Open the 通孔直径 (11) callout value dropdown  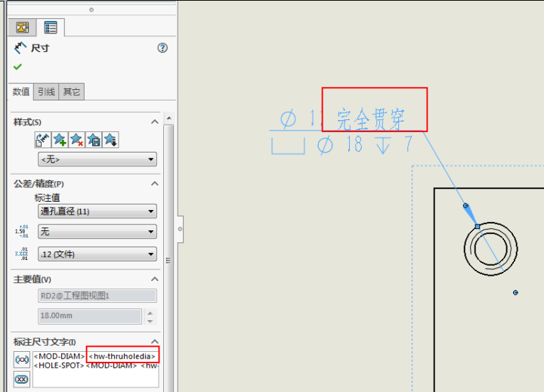tap(97, 211)
